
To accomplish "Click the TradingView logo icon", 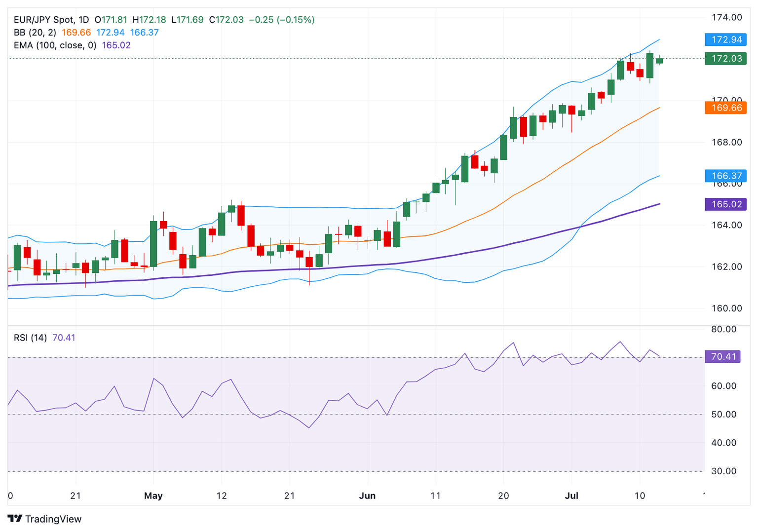I will point(15,519).
